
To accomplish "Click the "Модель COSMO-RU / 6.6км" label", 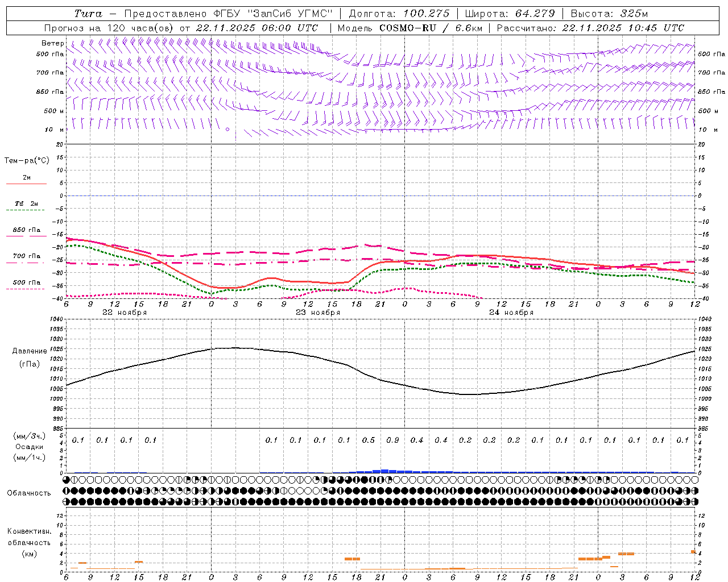I will 409,28.
